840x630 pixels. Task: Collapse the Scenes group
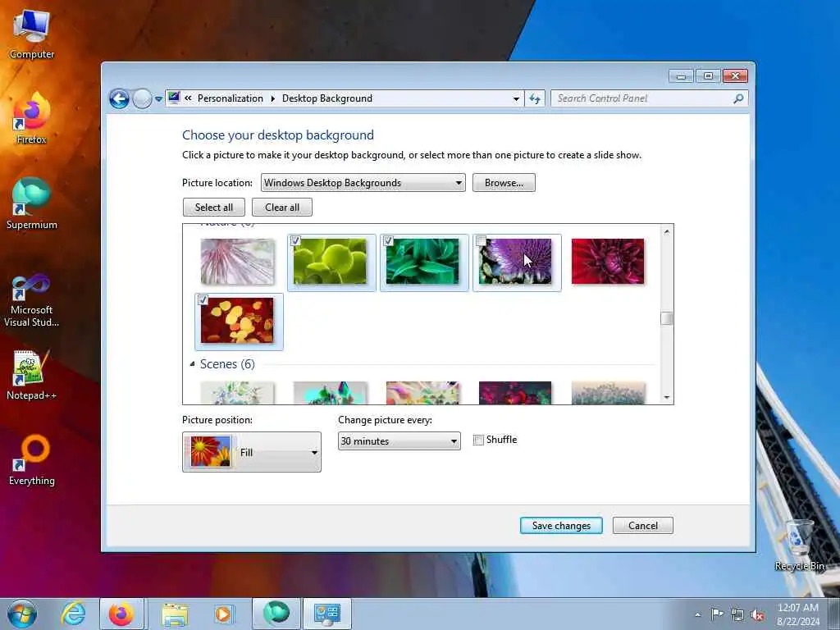click(x=192, y=364)
